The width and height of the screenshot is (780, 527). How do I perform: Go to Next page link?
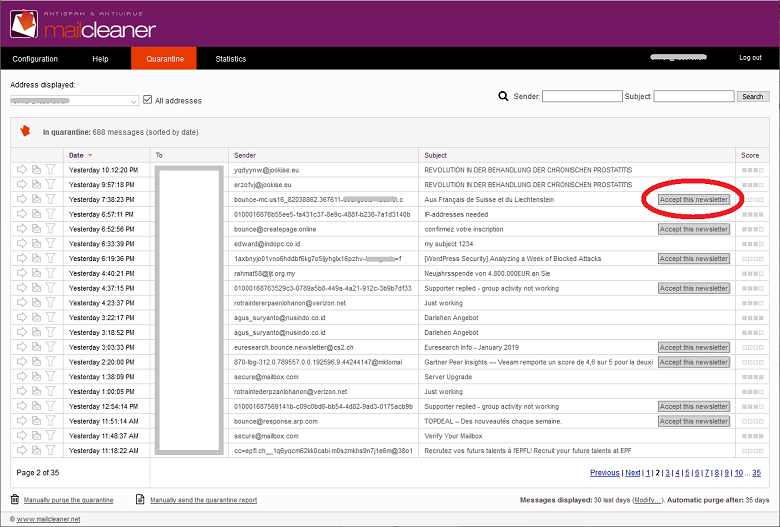pyautogui.click(x=632, y=473)
